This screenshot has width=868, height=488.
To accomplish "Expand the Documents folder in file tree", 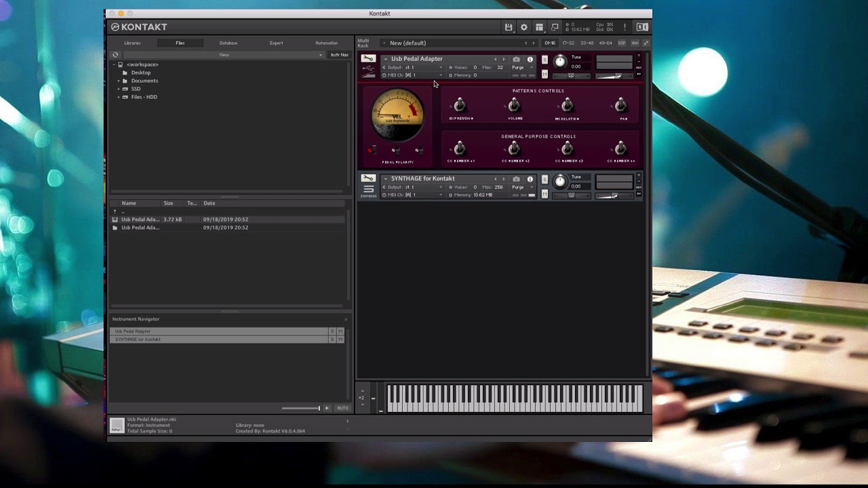I will point(118,81).
